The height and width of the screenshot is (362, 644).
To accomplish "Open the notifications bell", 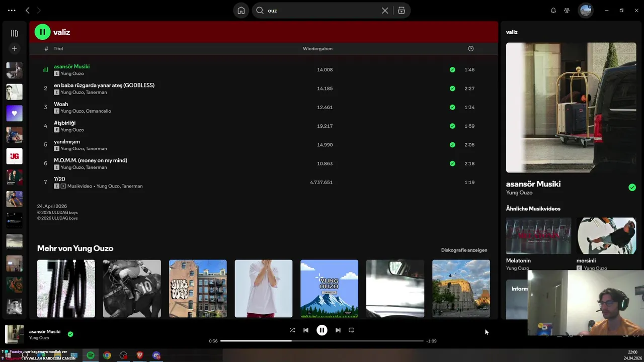I will coord(553,10).
